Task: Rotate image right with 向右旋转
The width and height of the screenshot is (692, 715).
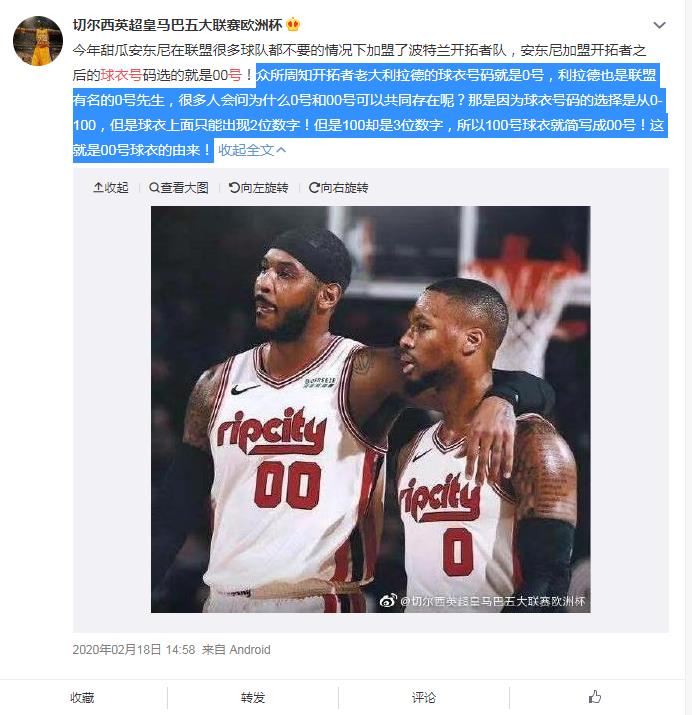Action: 338,187
